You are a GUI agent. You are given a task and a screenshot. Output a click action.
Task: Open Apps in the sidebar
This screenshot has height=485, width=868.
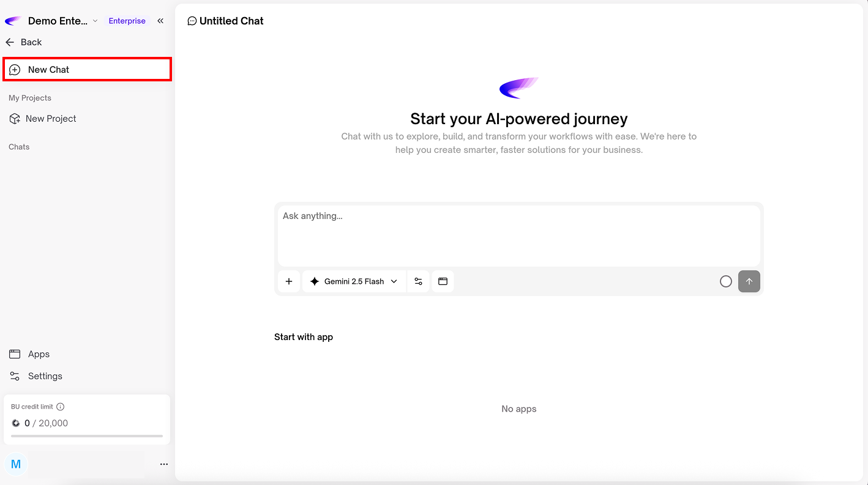point(38,354)
